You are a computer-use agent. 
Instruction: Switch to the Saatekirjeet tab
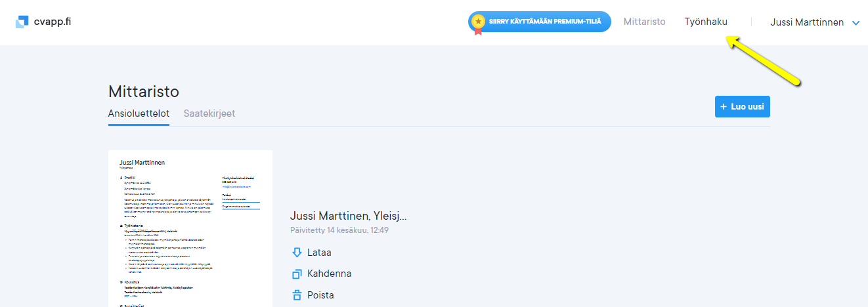pos(209,113)
